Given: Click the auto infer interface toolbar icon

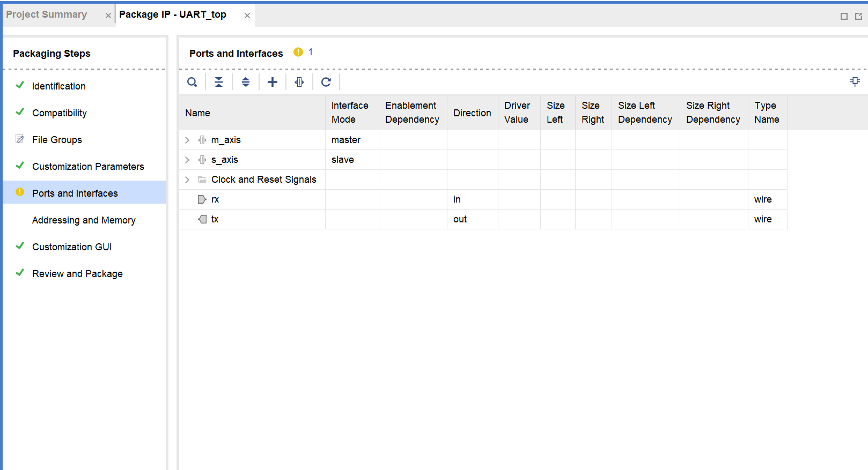Looking at the screenshot, I should (299, 82).
